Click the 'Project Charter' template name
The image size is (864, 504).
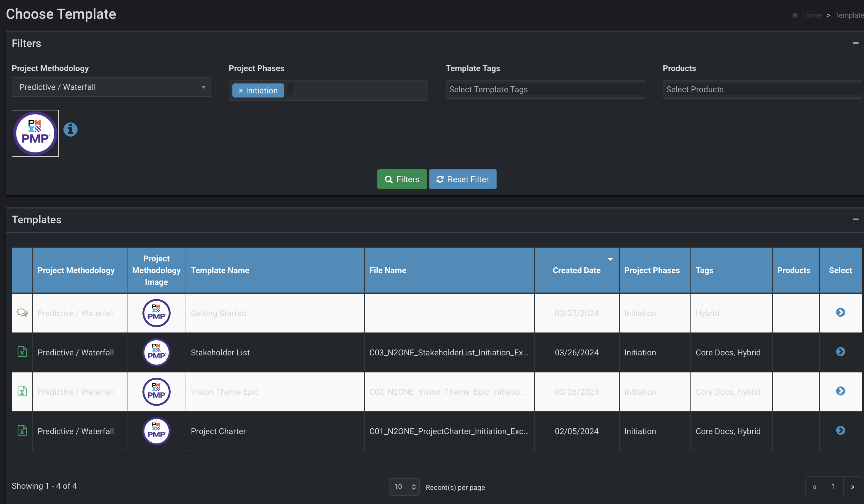coord(218,431)
